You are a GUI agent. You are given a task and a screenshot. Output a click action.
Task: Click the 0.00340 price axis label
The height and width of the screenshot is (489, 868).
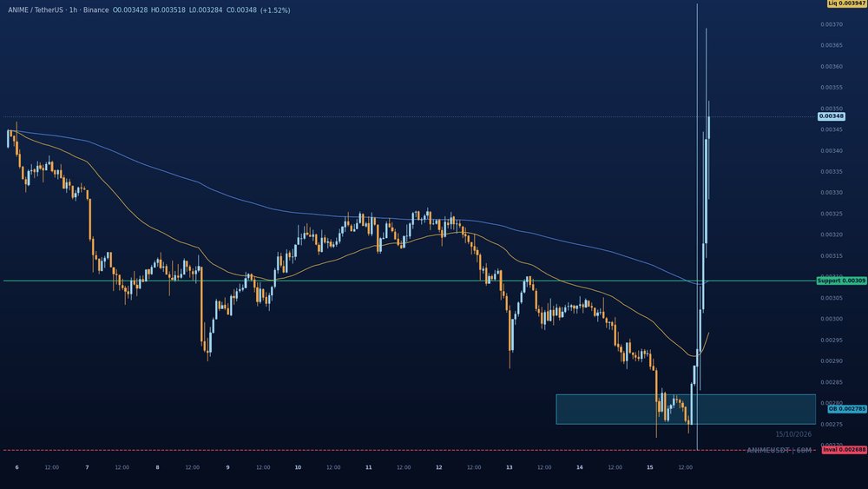[831, 150]
